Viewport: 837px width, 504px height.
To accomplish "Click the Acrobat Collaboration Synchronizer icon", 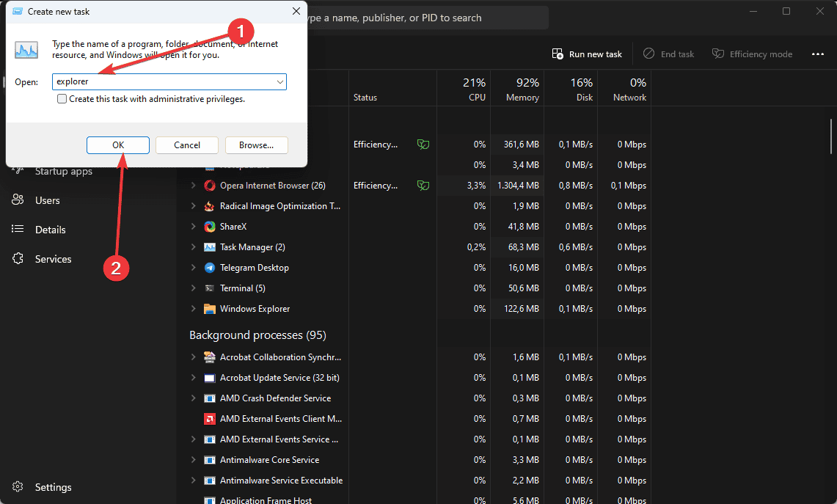I will coord(210,357).
